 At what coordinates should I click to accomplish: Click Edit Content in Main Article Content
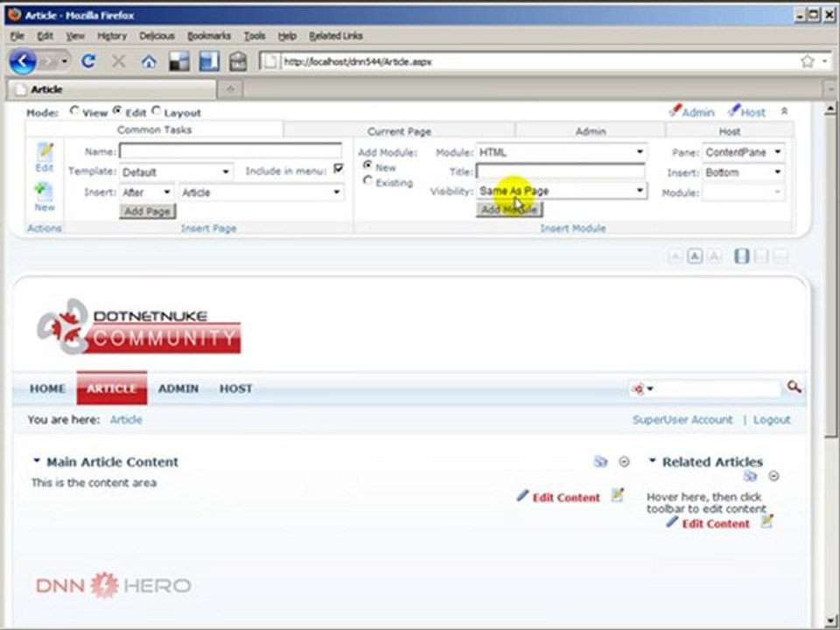[566, 497]
